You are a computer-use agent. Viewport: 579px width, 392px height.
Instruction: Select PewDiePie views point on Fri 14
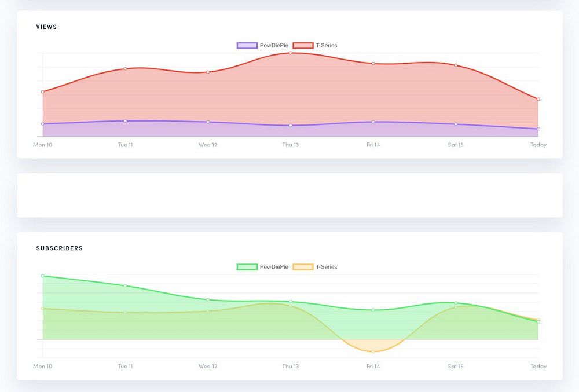point(373,122)
